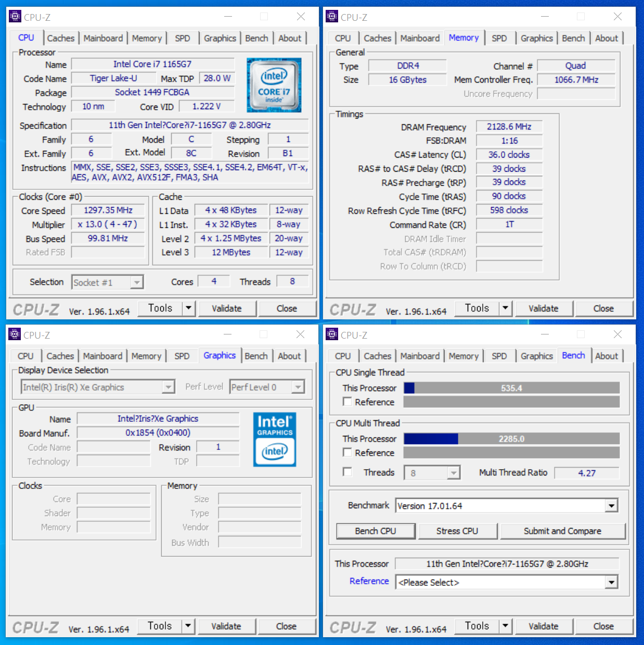Click the empty single thread Reference bar
This screenshot has width=644, height=645.
coord(511,402)
